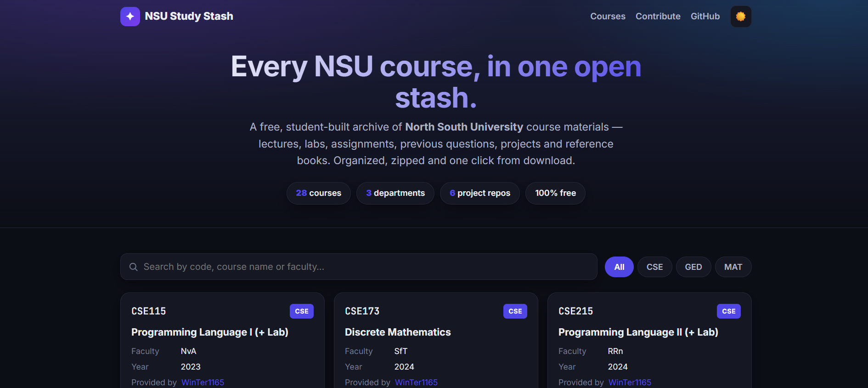Open the Discrete Mathematics course title
The width and height of the screenshot is (868, 388).
tap(398, 332)
